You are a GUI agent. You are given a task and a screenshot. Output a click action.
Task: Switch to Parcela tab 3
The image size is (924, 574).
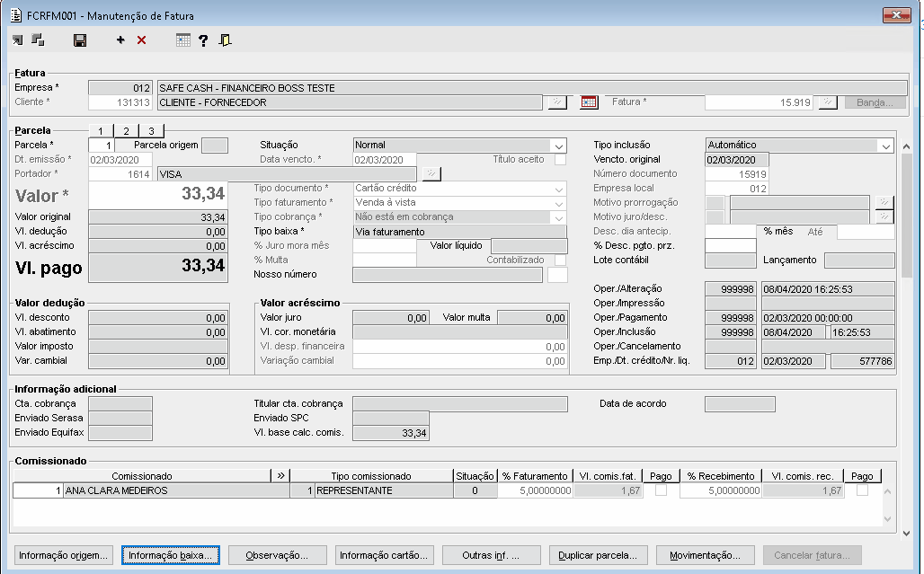(152, 131)
